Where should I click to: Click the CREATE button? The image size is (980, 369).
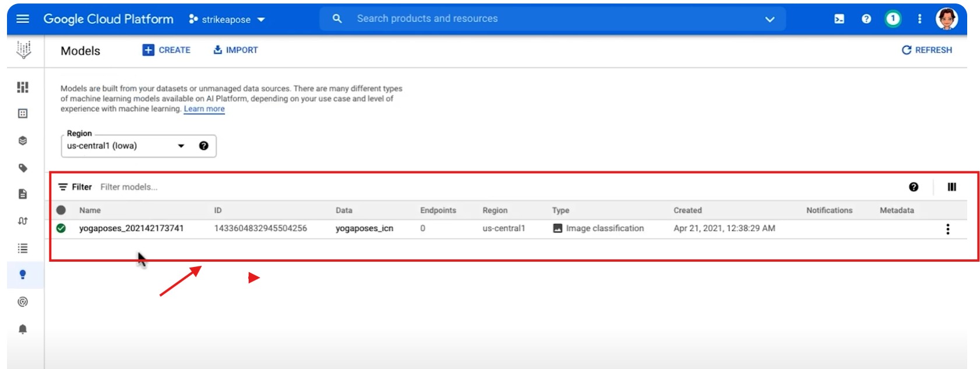click(x=167, y=50)
